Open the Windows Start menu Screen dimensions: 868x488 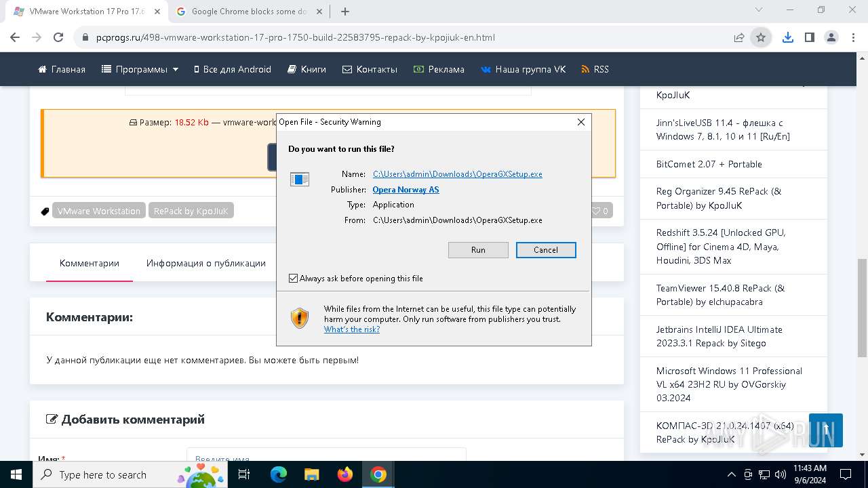(16, 474)
